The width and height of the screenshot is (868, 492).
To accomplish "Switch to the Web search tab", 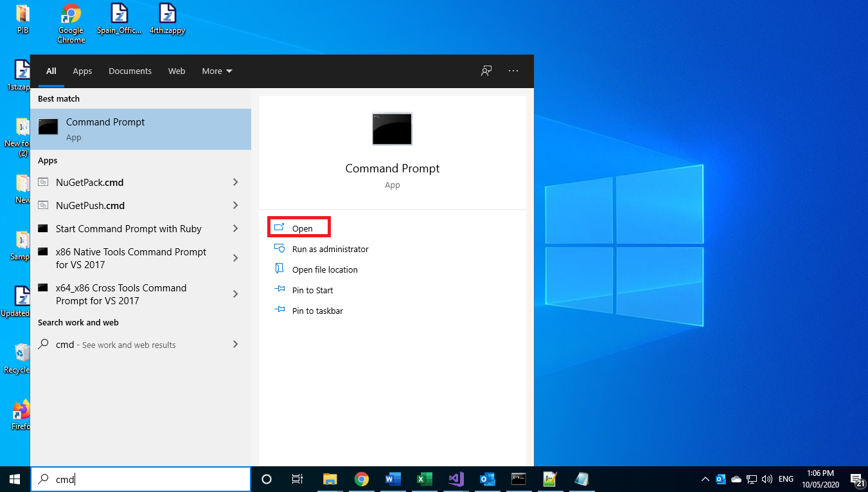I will [x=177, y=71].
